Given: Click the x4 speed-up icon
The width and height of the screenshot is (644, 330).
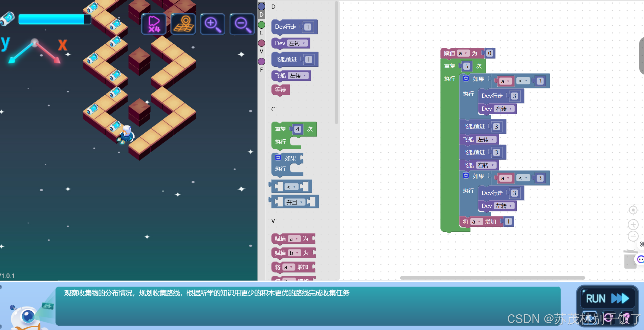Looking at the screenshot, I should 154,24.
